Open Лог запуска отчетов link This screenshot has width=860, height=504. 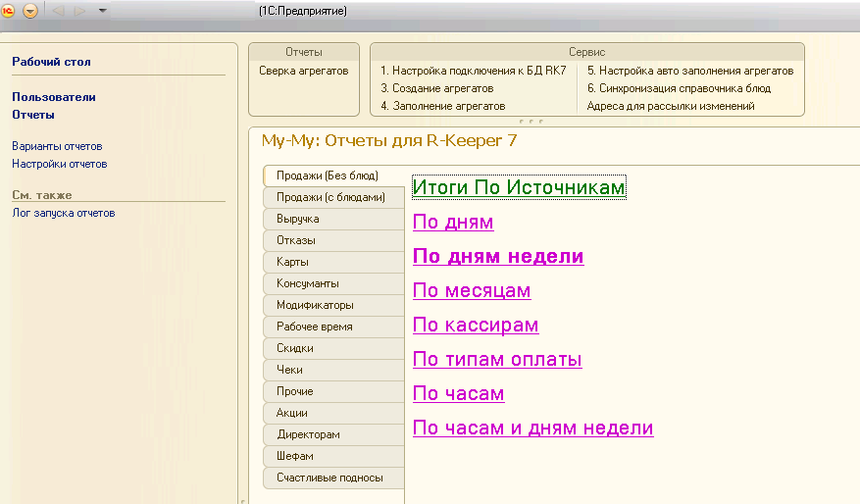pyautogui.click(x=64, y=213)
